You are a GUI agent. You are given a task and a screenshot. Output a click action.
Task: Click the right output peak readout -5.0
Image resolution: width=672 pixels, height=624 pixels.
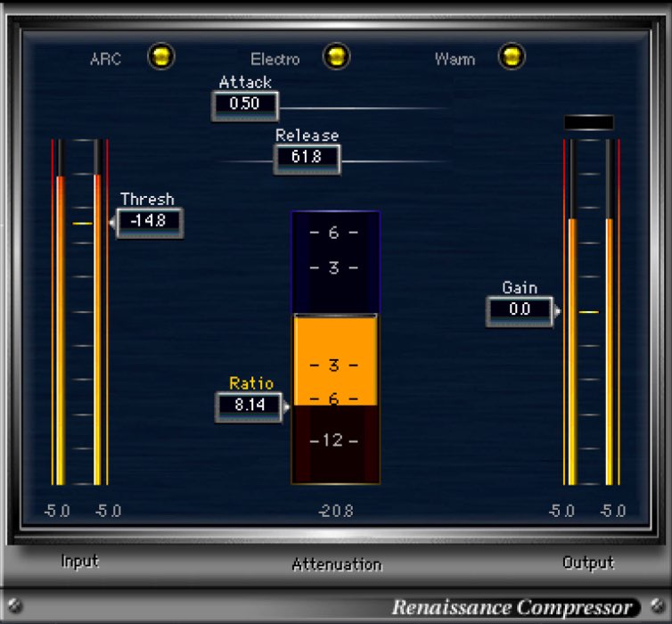coord(613,511)
